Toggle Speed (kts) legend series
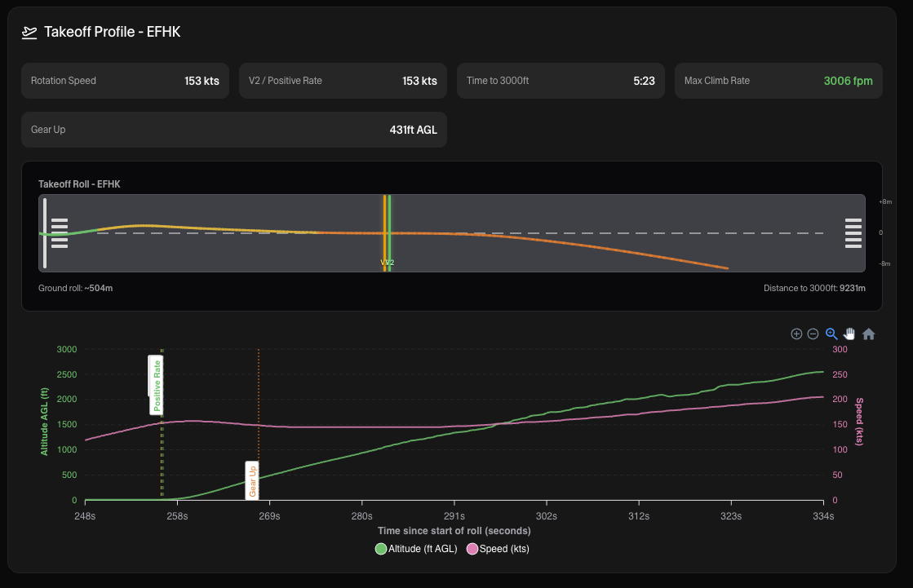Screen dimensions: 913x588 pyautogui.click(x=498, y=548)
